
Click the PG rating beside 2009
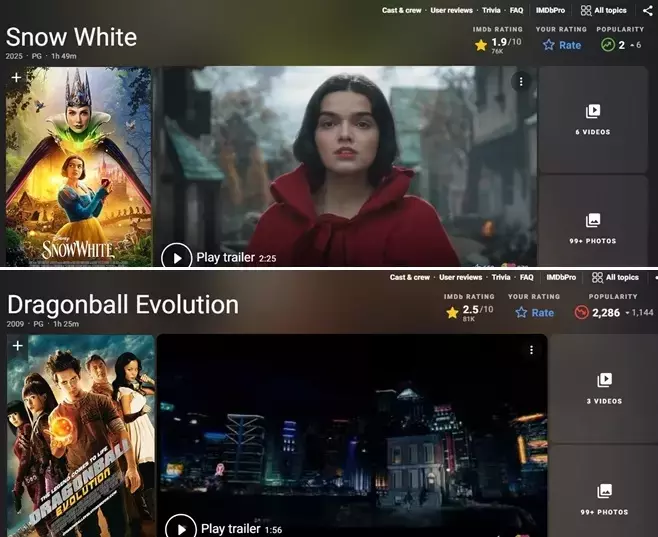coord(38,324)
